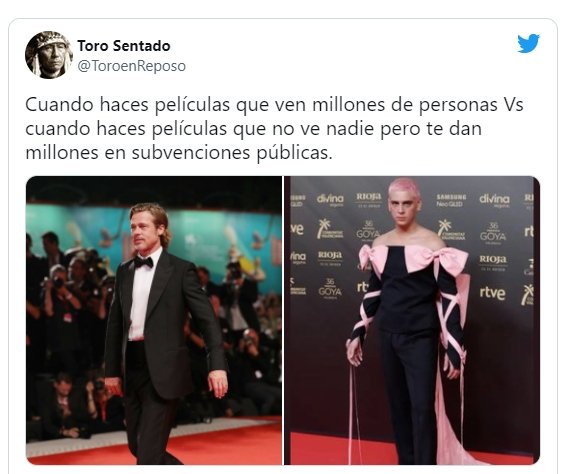
Task: Click the blue Twitter bird logo
Action: coord(528,43)
